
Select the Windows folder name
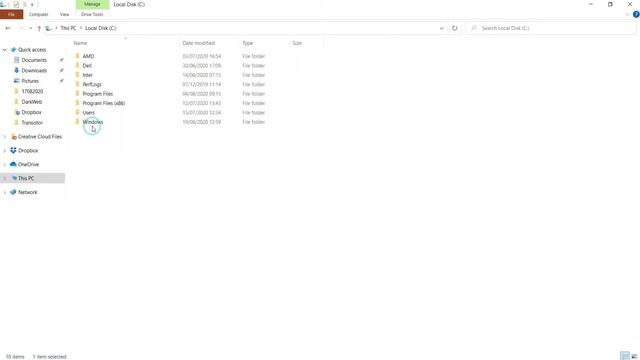pyautogui.click(x=93, y=122)
